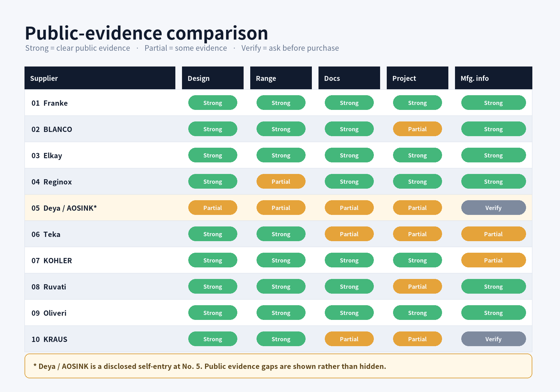Click Teka's Partial badge under Project
Image resolution: width=560 pixels, height=392 pixels.
[418, 234]
